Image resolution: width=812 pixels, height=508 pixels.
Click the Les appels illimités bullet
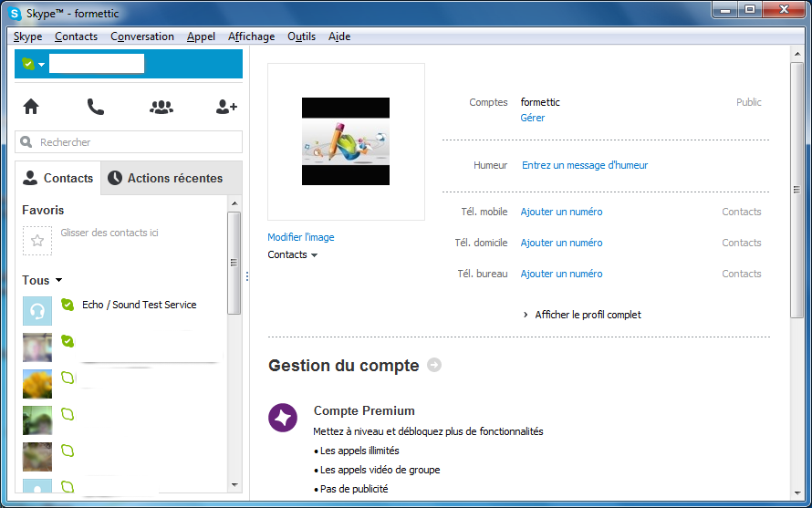point(357,451)
